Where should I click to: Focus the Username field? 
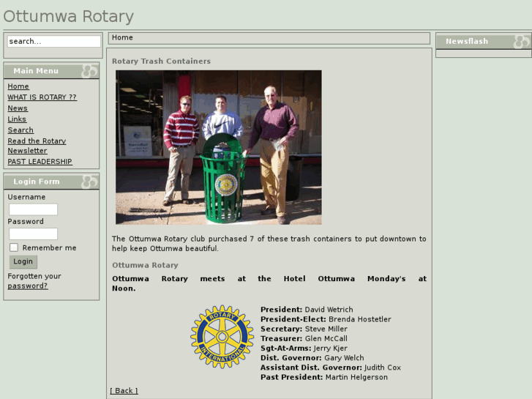click(33, 209)
